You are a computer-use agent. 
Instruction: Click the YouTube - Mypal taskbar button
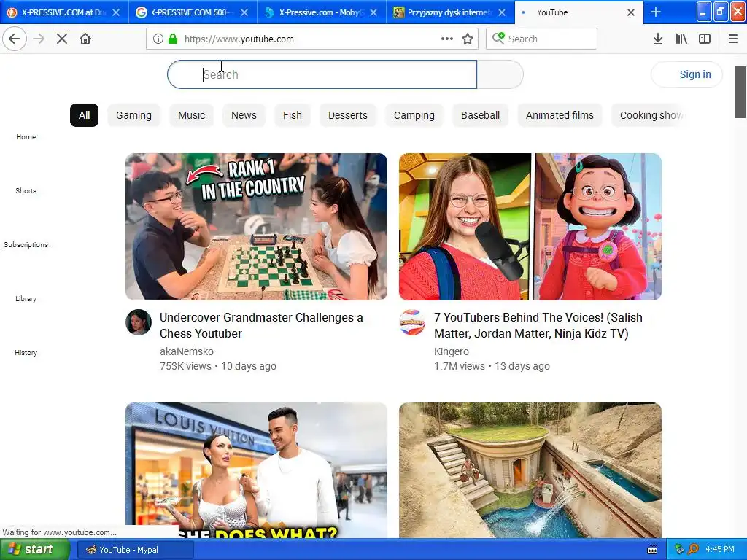pos(135,550)
